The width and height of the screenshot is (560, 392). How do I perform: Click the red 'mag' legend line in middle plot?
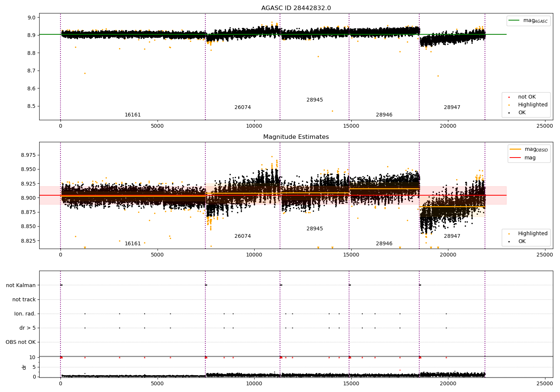click(516, 158)
